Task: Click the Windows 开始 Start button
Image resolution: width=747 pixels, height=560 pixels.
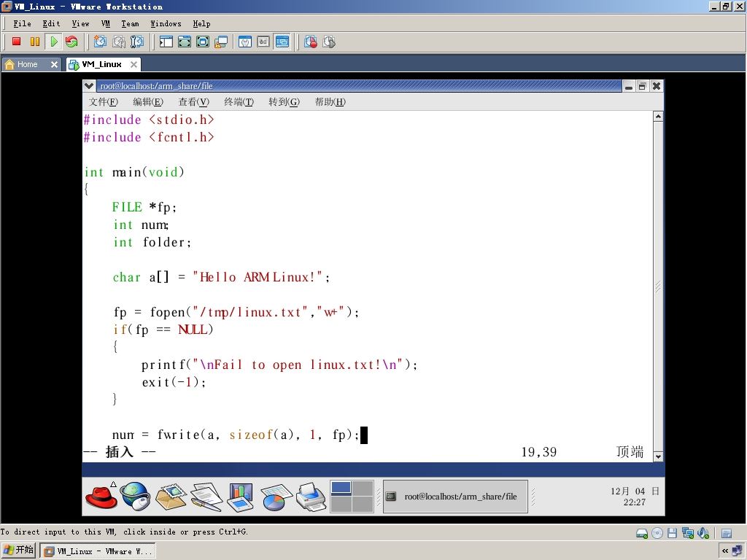Action: click(x=18, y=551)
